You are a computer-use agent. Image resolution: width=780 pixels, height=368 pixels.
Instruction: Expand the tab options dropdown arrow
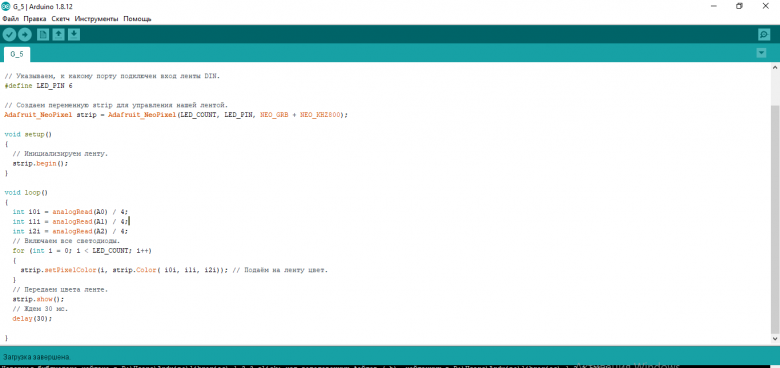pos(761,53)
